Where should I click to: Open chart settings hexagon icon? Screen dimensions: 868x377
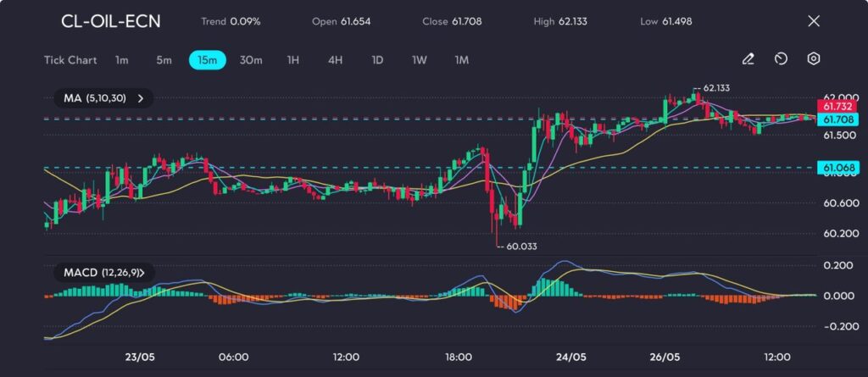[x=813, y=59]
